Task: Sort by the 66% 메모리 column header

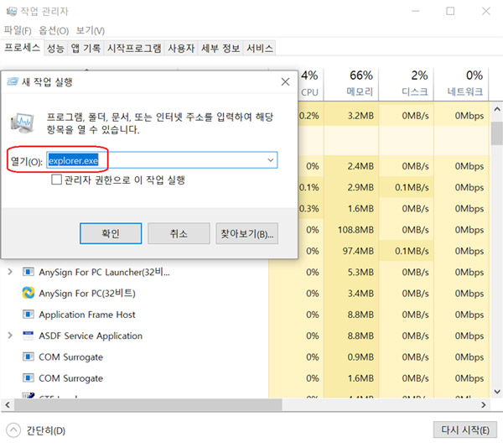Action: [351, 83]
